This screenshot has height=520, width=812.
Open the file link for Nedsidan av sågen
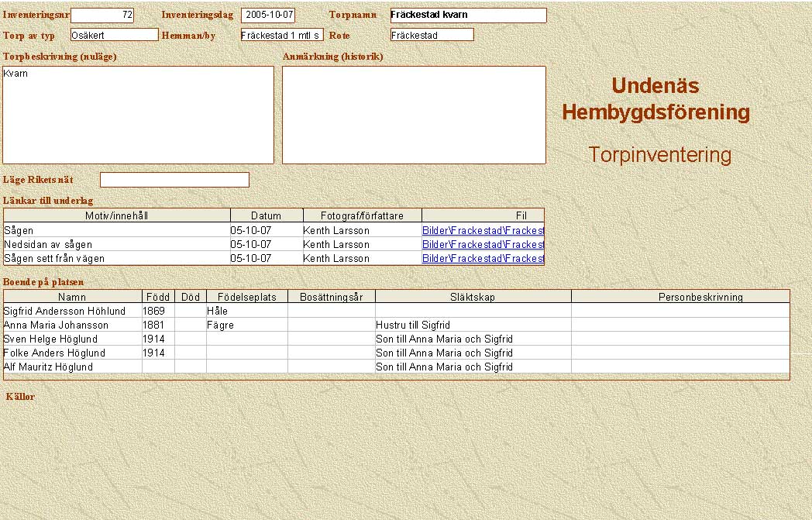point(483,244)
